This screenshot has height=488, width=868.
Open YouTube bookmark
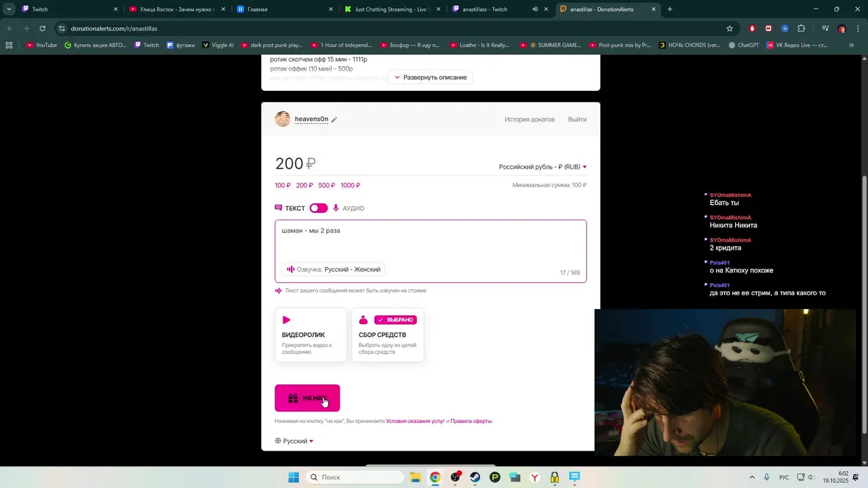coord(41,45)
